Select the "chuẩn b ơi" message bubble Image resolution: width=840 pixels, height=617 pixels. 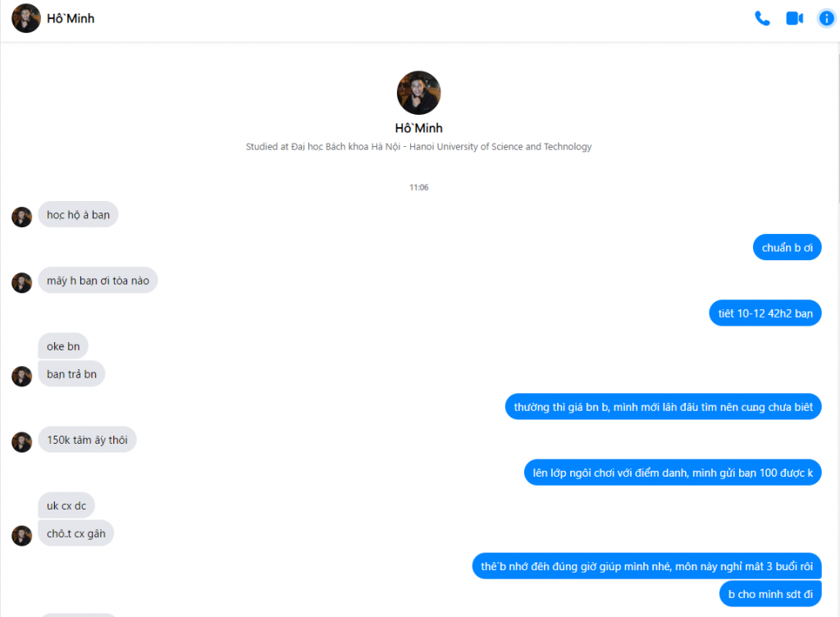[x=787, y=248]
